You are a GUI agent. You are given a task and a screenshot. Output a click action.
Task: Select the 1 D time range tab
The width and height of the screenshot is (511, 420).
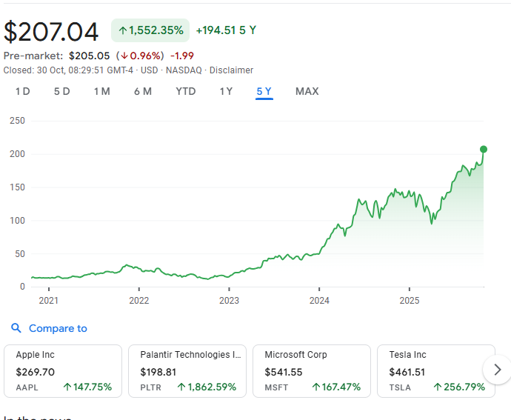tap(23, 91)
